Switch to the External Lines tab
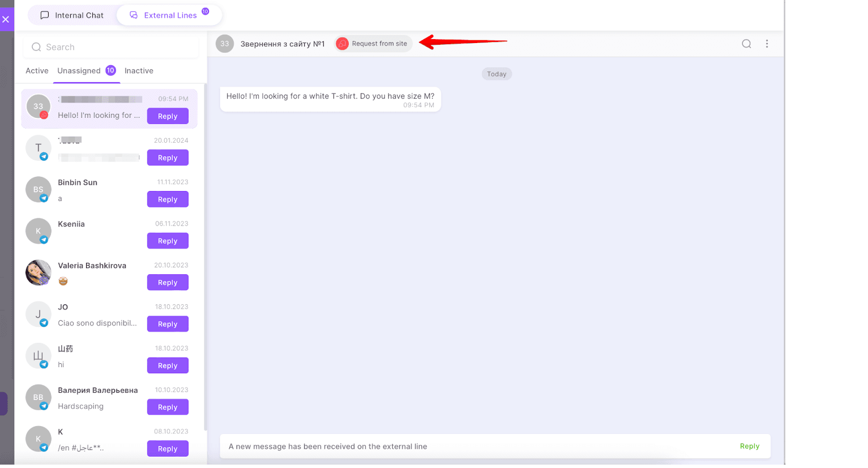Viewport: 868px width, 468px height. pos(169,15)
